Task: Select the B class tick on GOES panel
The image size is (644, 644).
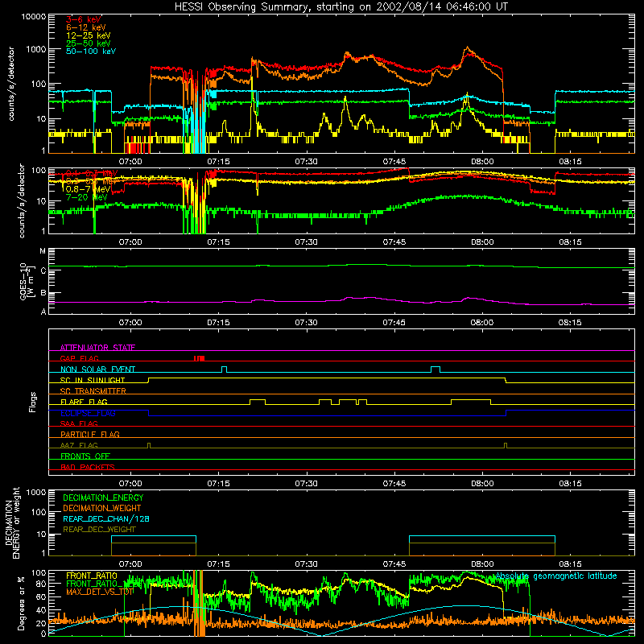Action: pos(43,293)
